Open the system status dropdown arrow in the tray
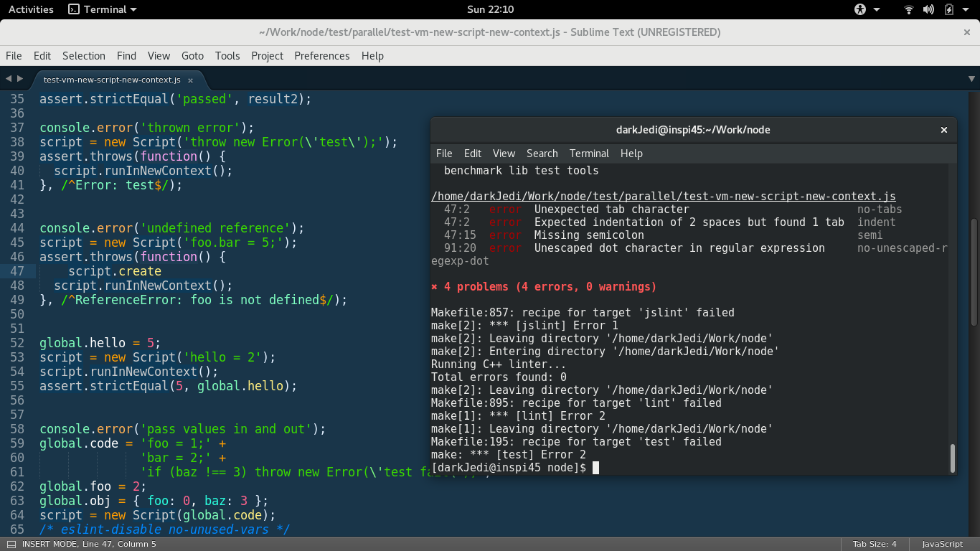This screenshot has width=980, height=551. pyautogui.click(x=964, y=9)
